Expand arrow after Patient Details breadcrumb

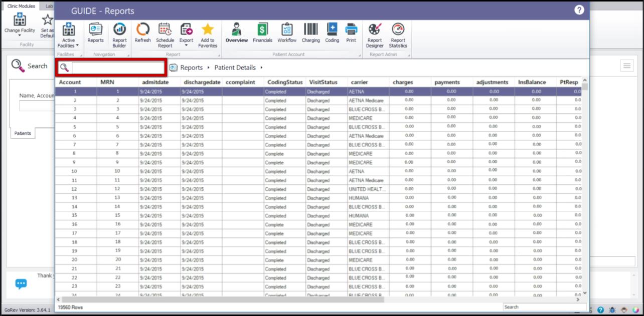pyautogui.click(x=261, y=68)
